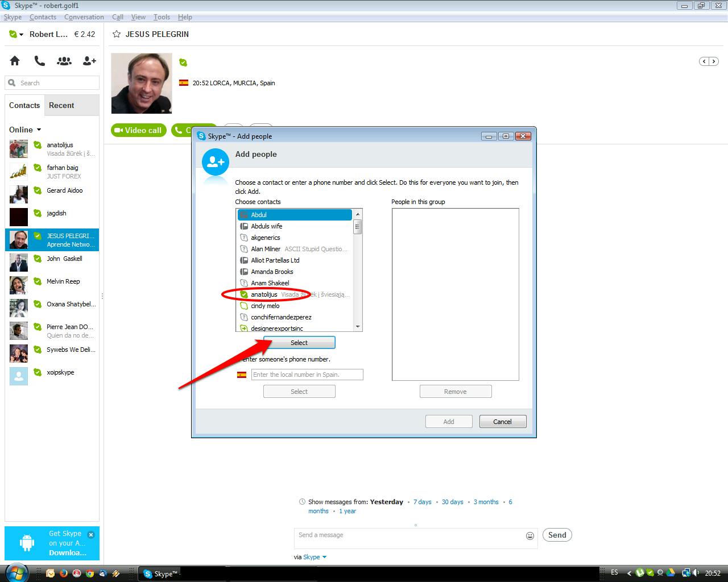728x582 pixels.
Task: Open the Contacts menu in menu bar
Action: click(43, 17)
